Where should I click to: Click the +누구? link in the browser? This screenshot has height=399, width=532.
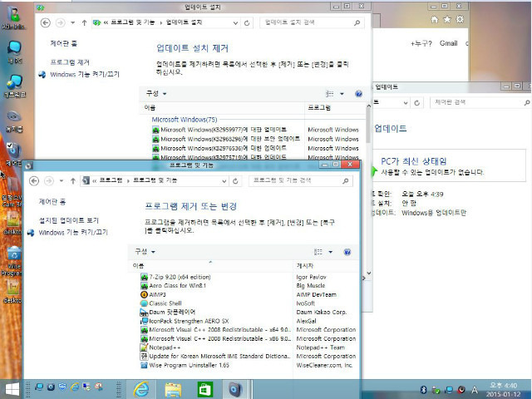pos(421,43)
